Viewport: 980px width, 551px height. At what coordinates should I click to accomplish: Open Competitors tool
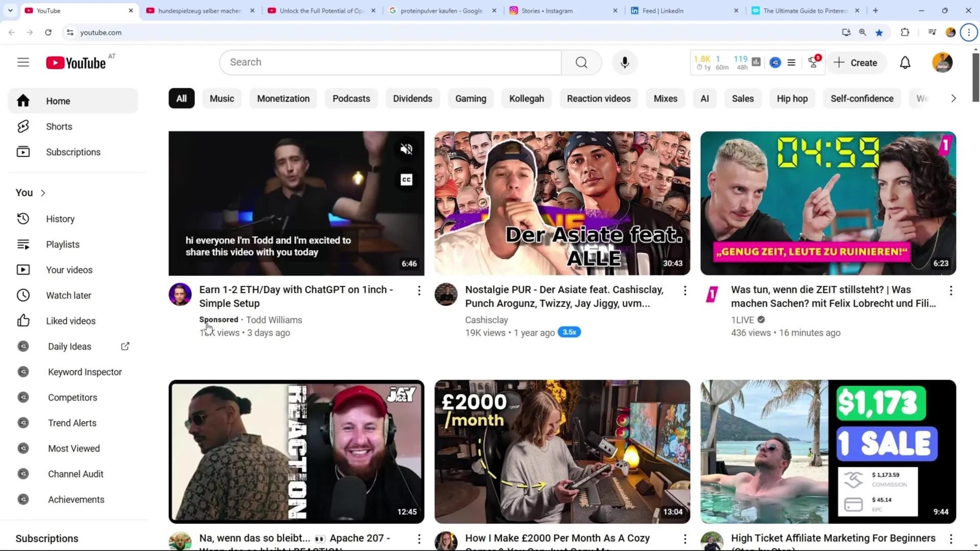pos(73,397)
